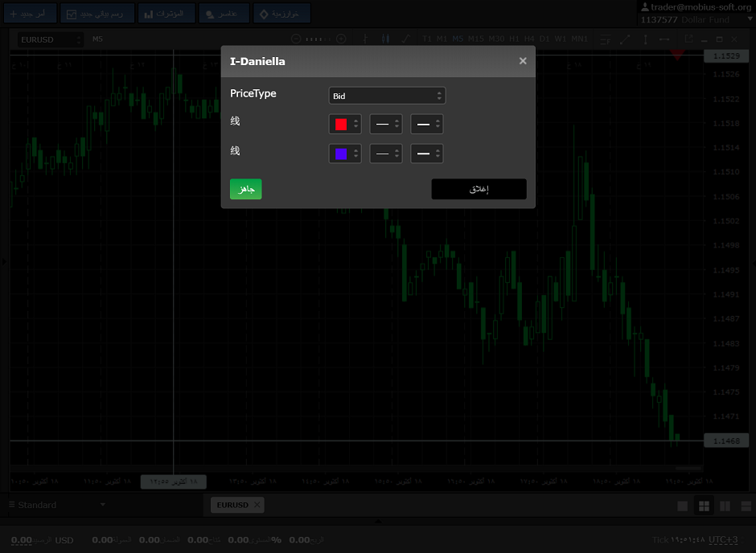756x553 pixels.
Task: Click the zoom out minus icon
Action: [x=296, y=39]
